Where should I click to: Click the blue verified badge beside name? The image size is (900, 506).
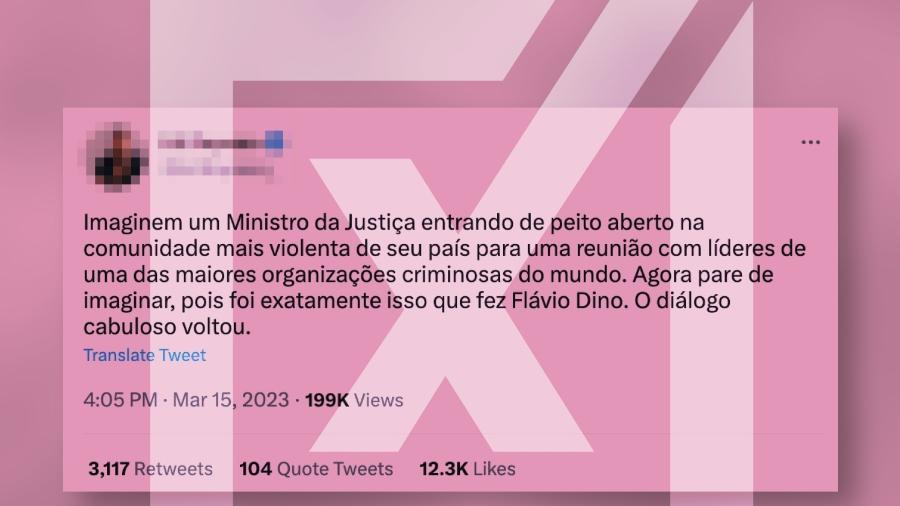(x=274, y=140)
